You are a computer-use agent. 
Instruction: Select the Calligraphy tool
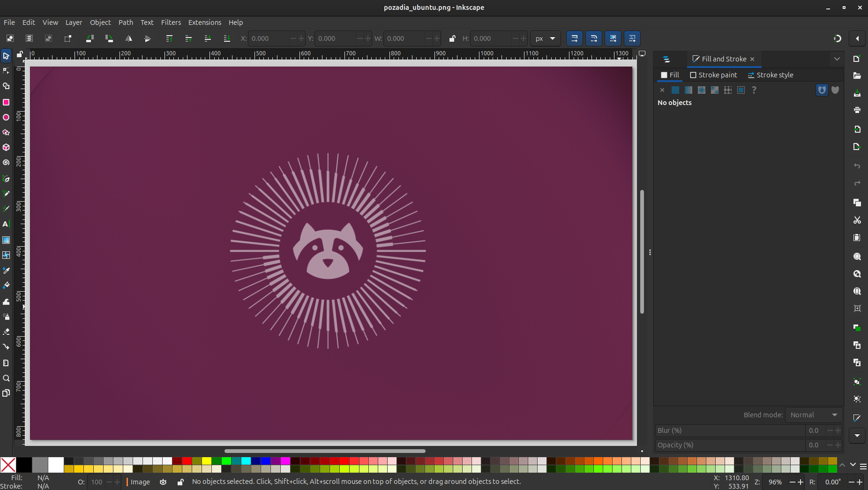point(6,209)
